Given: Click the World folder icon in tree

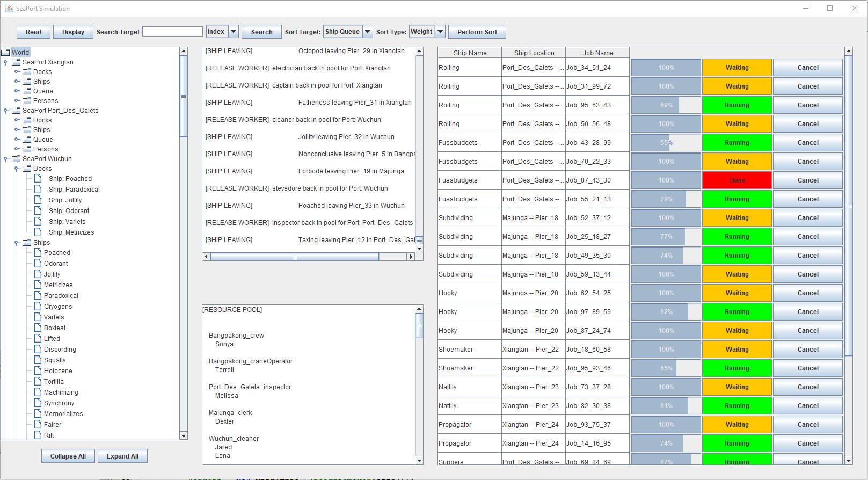Looking at the screenshot, I should [6, 53].
